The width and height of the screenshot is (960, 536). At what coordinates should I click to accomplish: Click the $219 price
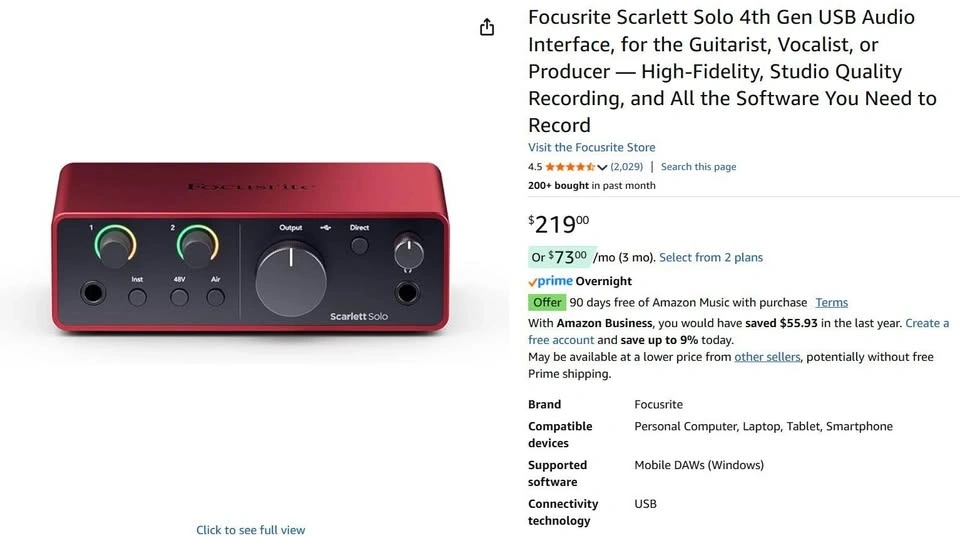point(559,223)
